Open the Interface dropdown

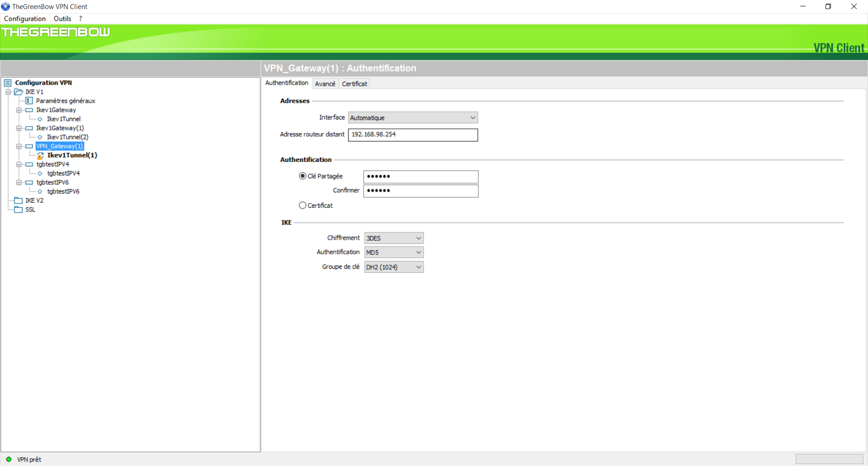tap(413, 118)
